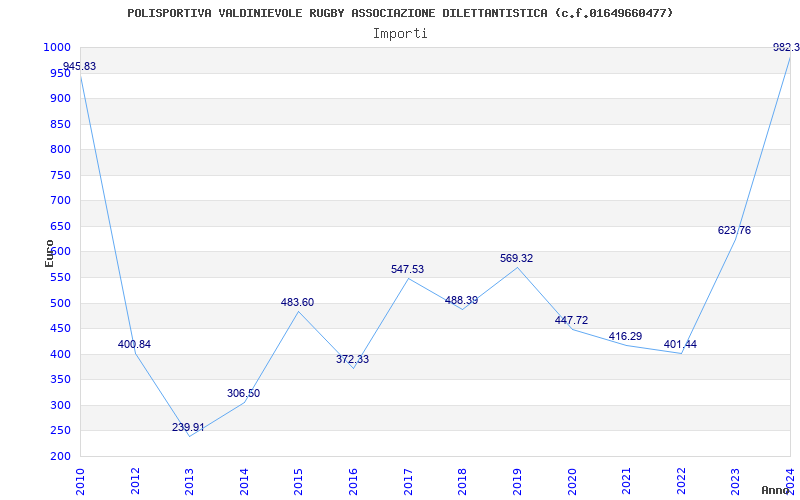800x500 pixels.
Task: Select the 416.29 data label
Action: click(626, 337)
